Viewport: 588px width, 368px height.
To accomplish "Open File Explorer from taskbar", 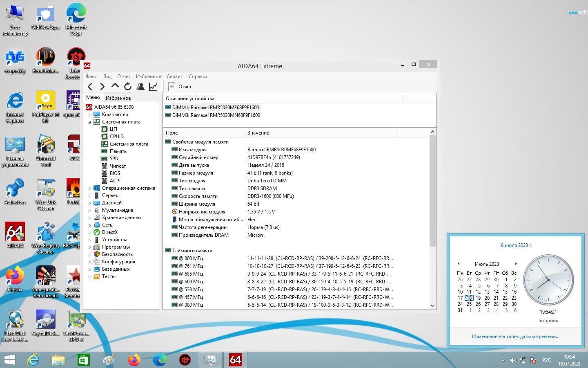I will pyautogui.click(x=58, y=360).
